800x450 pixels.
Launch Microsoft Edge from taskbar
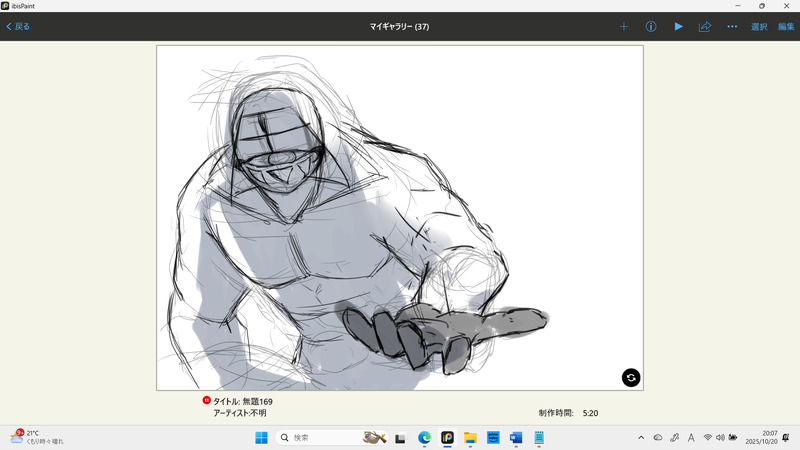click(424, 438)
